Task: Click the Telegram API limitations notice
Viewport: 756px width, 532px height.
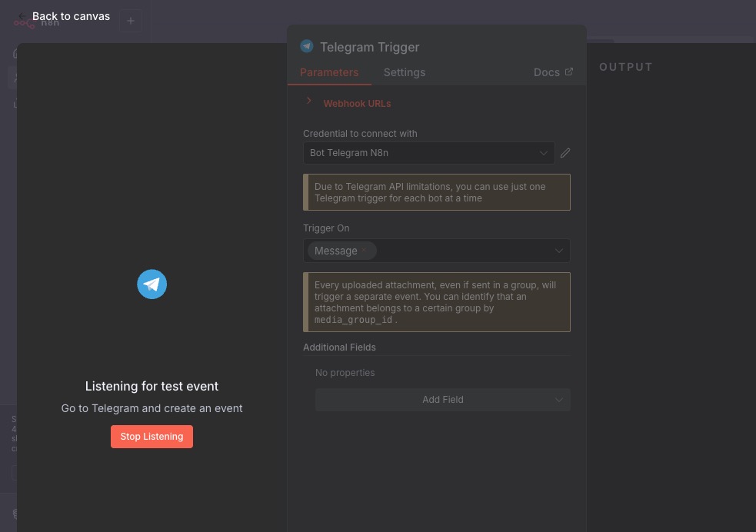Action: (437, 192)
